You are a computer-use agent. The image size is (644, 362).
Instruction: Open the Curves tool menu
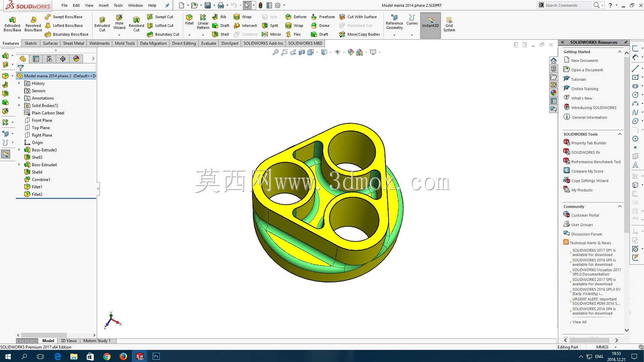coord(412,20)
